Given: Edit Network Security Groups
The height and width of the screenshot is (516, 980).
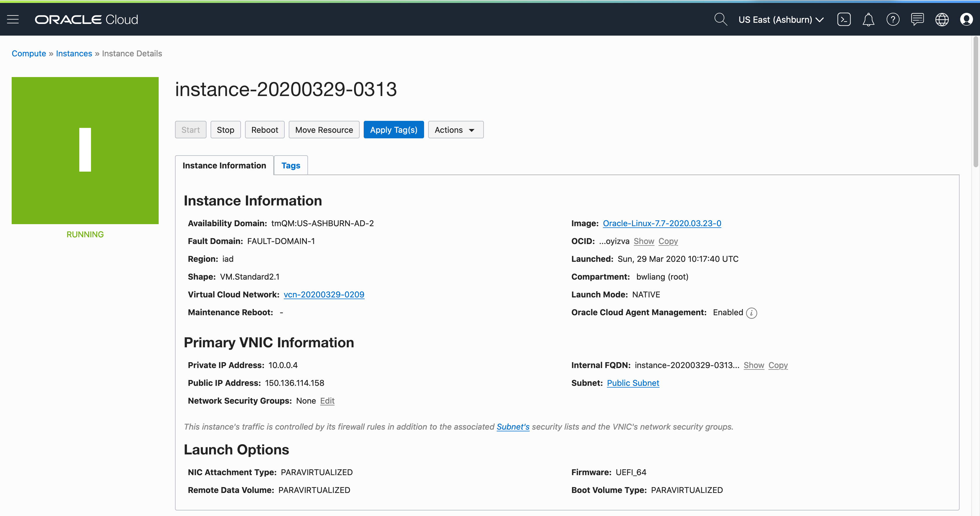Looking at the screenshot, I should (x=327, y=401).
